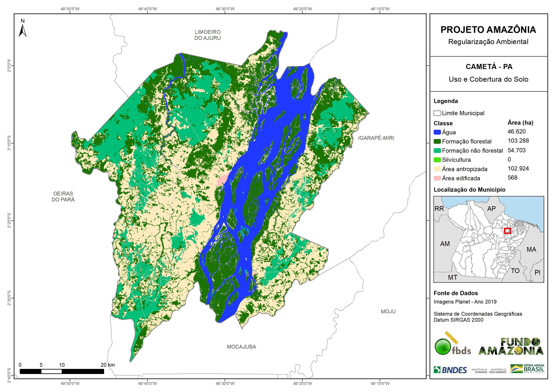Click the Pátria Amada Brasil logo
Image resolution: width=555 pixels, height=392 pixels.
[527, 369]
